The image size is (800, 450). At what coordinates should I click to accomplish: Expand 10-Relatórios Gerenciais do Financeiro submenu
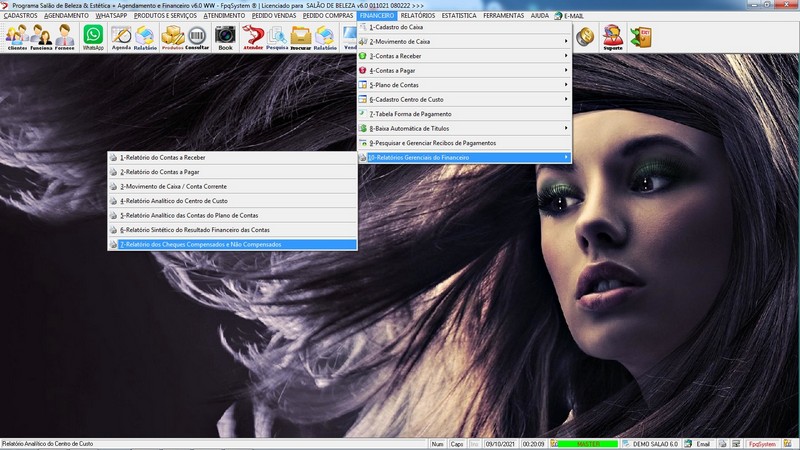pyautogui.click(x=464, y=158)
